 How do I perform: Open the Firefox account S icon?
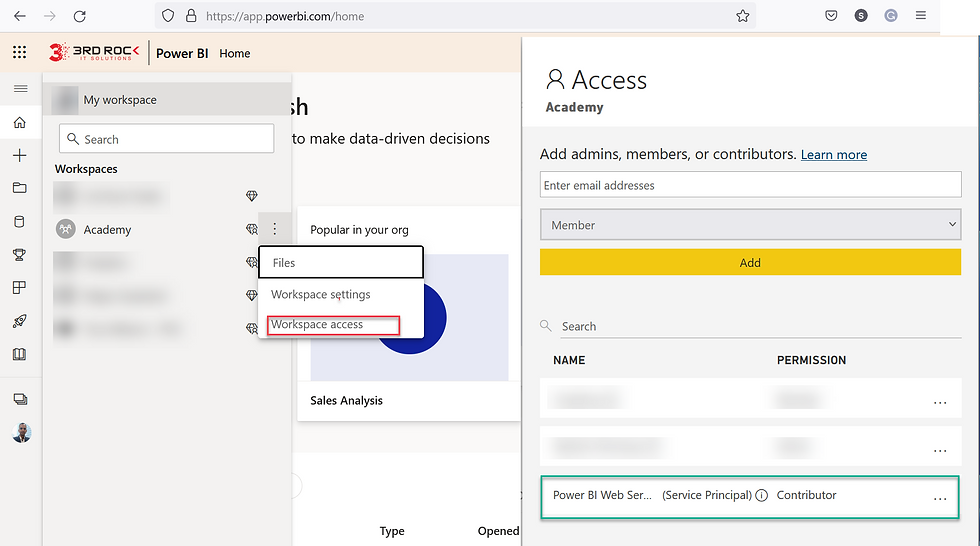click(861, 16)
